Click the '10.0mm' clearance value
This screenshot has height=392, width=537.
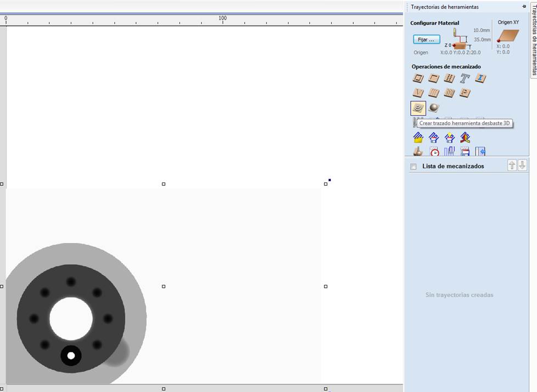(482, 30)
